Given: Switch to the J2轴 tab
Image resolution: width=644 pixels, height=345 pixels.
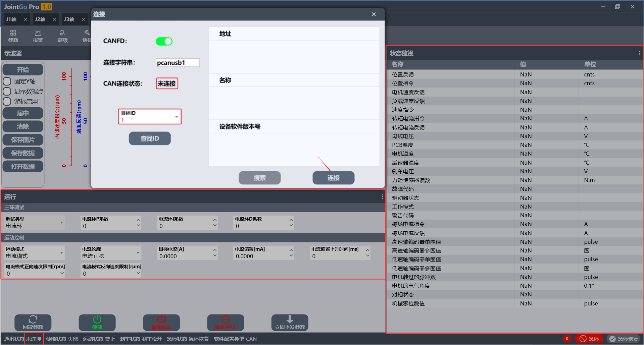Looking at the screenshot, I should [x=40, y=19].
